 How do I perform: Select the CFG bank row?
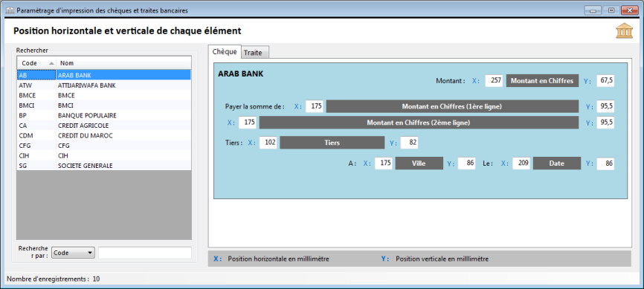(x=104, y=146)
